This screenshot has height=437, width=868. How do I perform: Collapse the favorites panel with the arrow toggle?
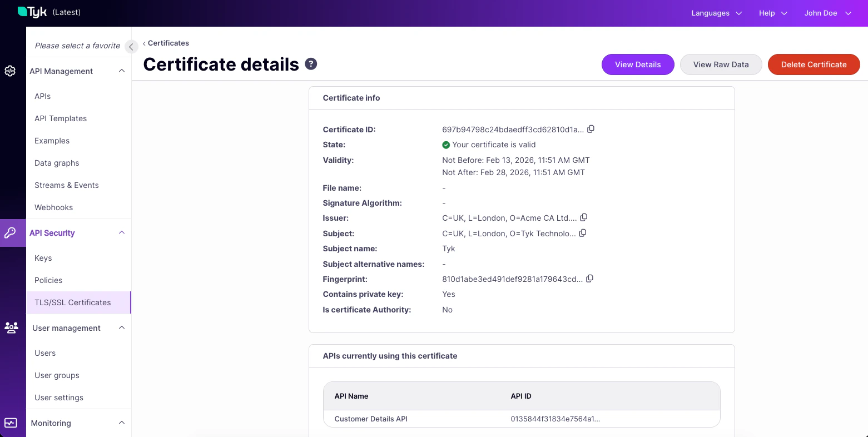pos(131,47)
